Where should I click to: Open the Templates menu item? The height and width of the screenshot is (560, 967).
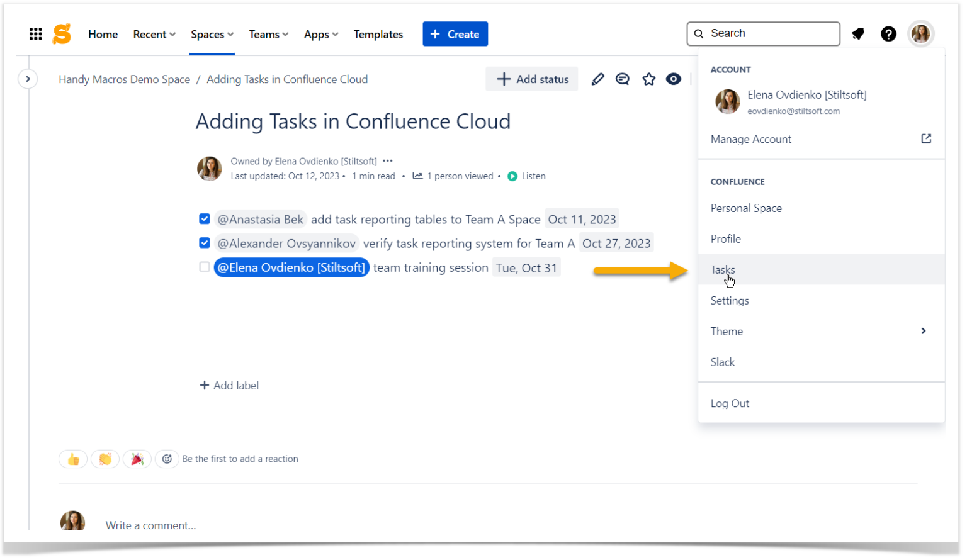[378, 34]
